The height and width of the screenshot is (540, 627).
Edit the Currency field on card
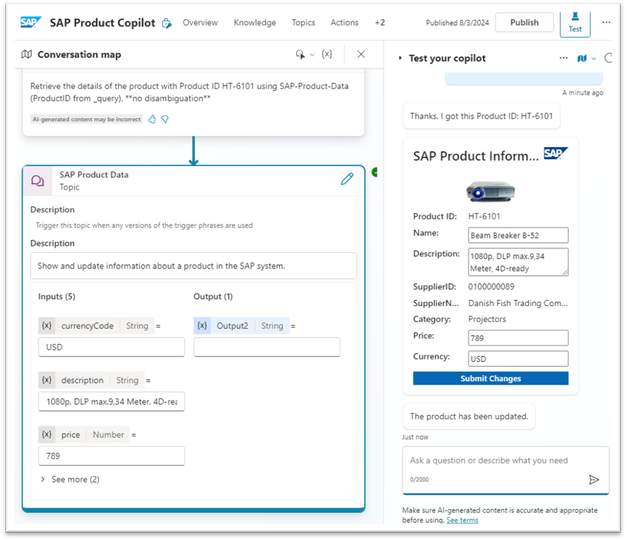[518, 359]
